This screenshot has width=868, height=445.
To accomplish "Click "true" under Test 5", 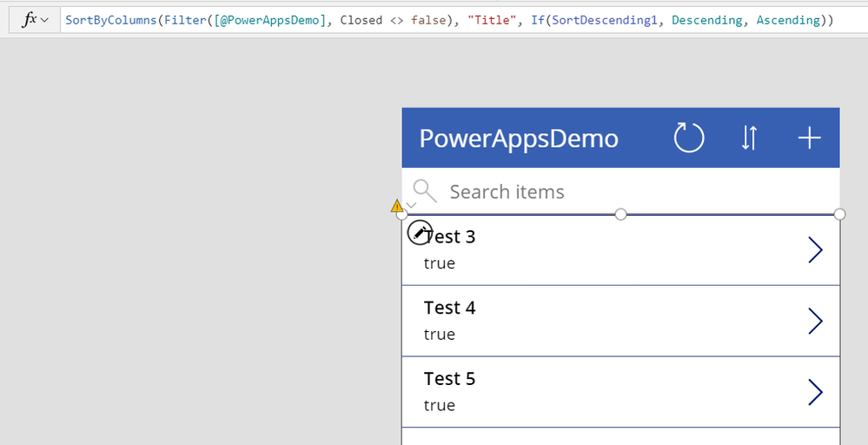I will [440, 405].
